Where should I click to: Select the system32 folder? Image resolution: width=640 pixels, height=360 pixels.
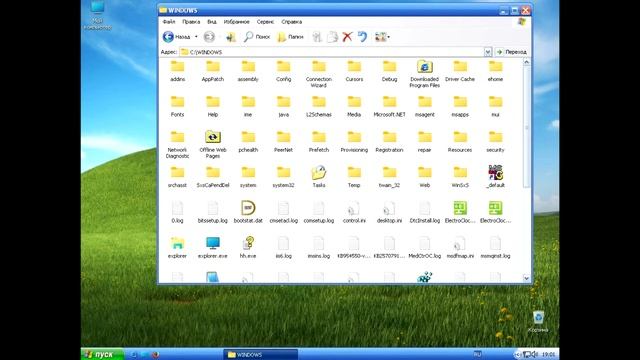[x=283, y=177]
